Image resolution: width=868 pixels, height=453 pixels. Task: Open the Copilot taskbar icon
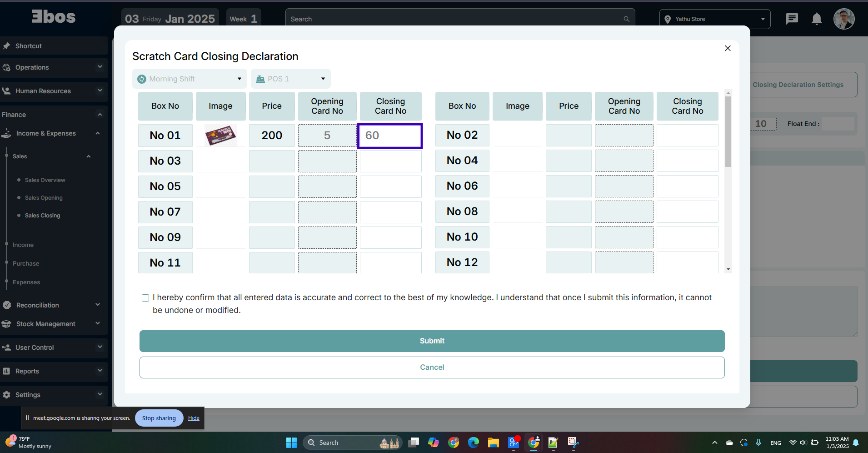click(434, 443)
